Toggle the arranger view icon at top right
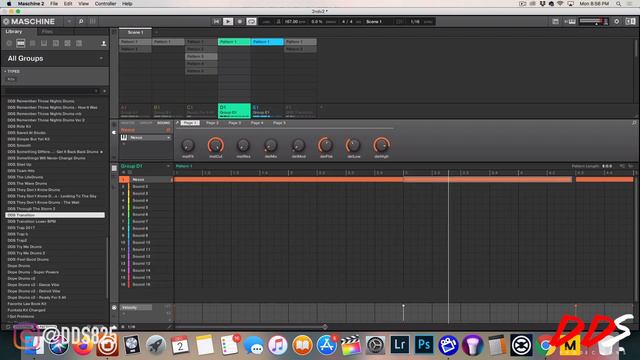The height and width of the screenshot is (360, 640). tap(555, 22)
